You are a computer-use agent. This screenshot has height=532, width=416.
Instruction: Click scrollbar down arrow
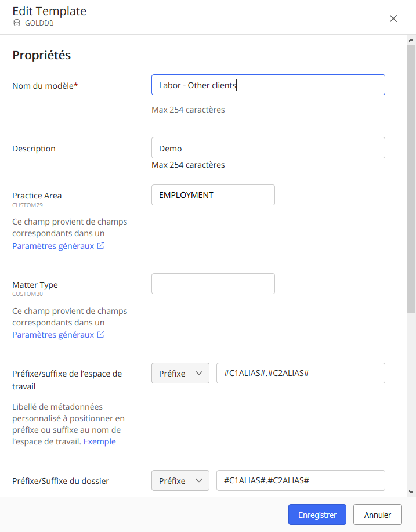pyautogui.click(x=411, y=491)
